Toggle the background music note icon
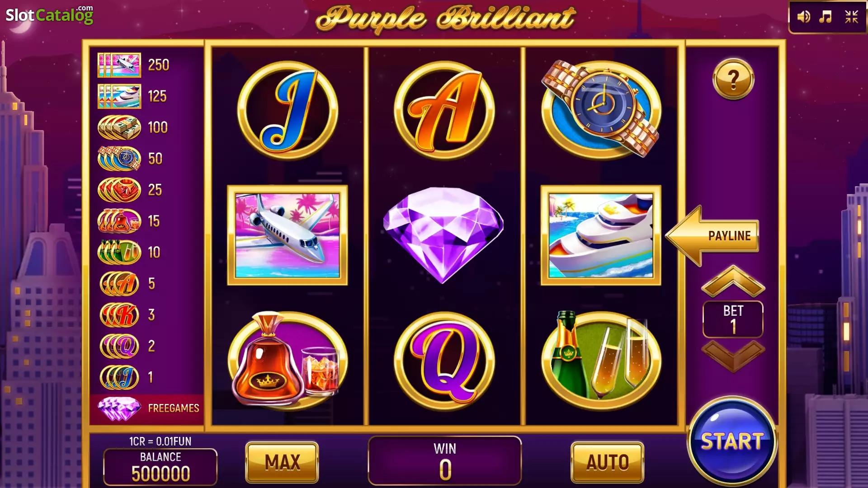 click(x=826, y=17)
